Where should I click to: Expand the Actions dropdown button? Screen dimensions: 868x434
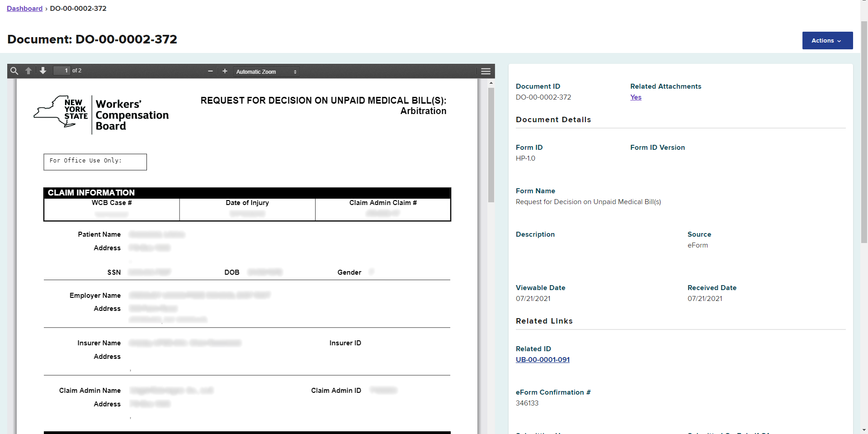click(x=827, y=41)
